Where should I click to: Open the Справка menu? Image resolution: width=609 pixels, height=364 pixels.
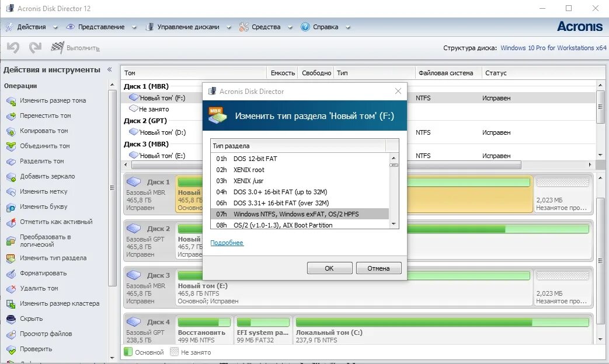pos(325,27)
